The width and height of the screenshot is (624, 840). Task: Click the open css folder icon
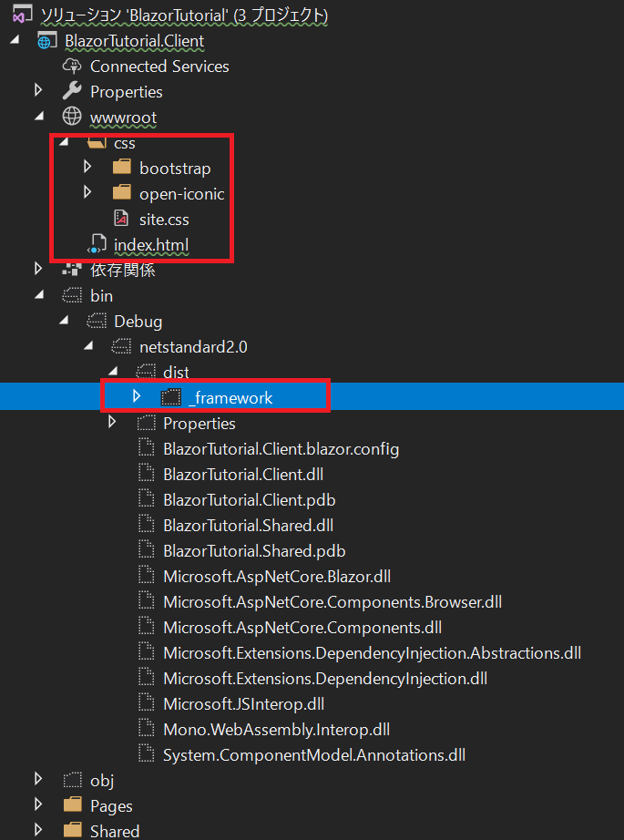[x=97, y=144]
